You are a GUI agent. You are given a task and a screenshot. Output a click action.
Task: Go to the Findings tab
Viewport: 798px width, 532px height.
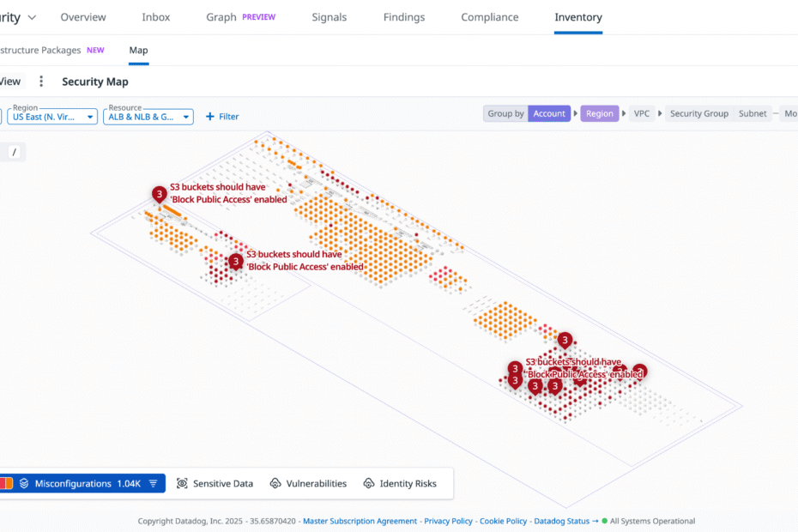click(404, 17)
